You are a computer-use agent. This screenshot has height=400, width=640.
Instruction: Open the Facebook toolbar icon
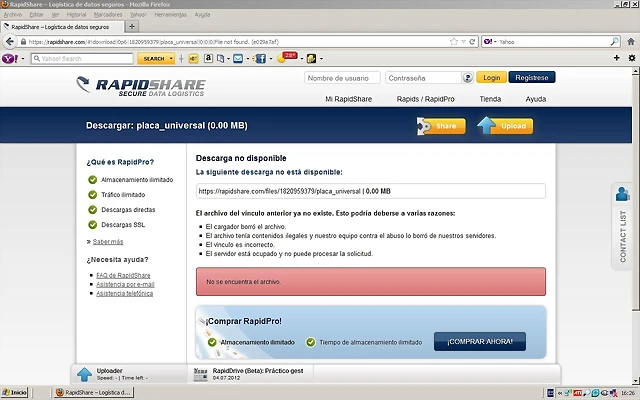pos(260,59)
